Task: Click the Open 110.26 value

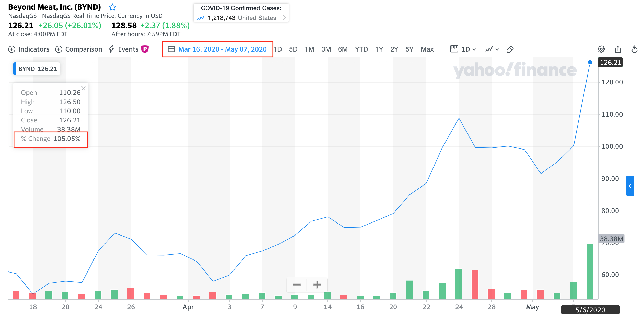Action: click(70, 93)
